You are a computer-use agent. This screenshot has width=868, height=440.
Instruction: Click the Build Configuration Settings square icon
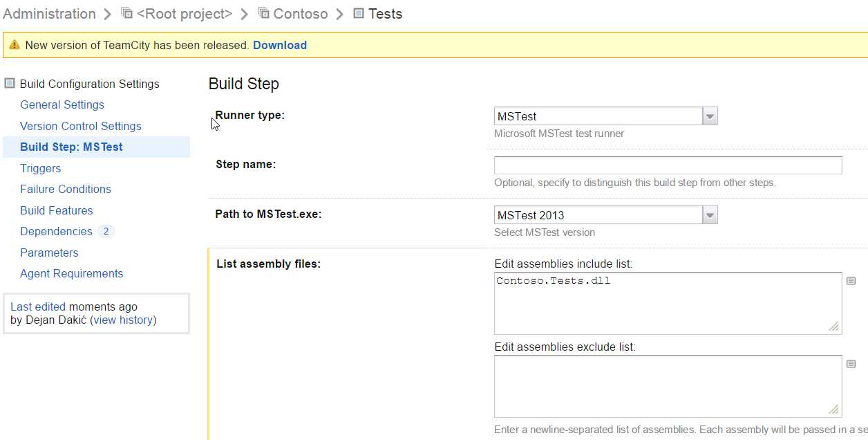click(x=10, y=83)
